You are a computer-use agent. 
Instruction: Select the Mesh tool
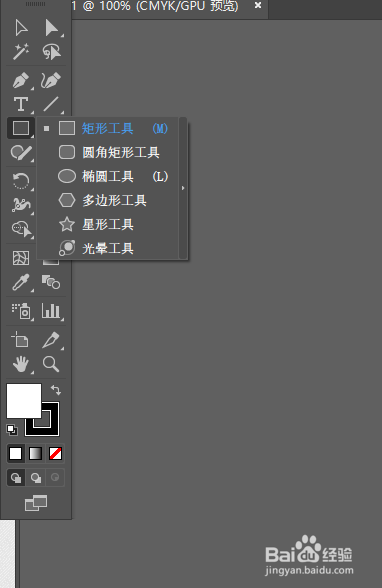[21, 258]
